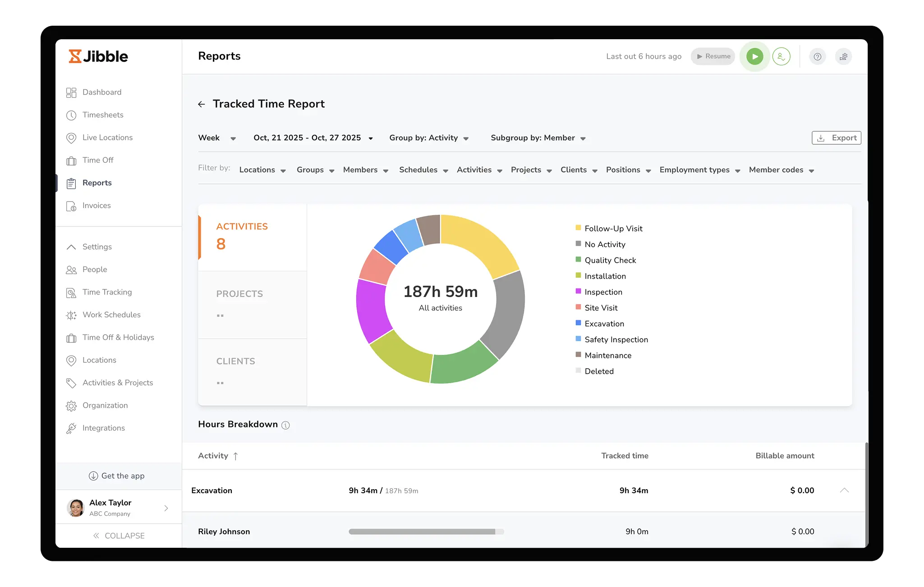Click the Excavation activity row label

211,491
